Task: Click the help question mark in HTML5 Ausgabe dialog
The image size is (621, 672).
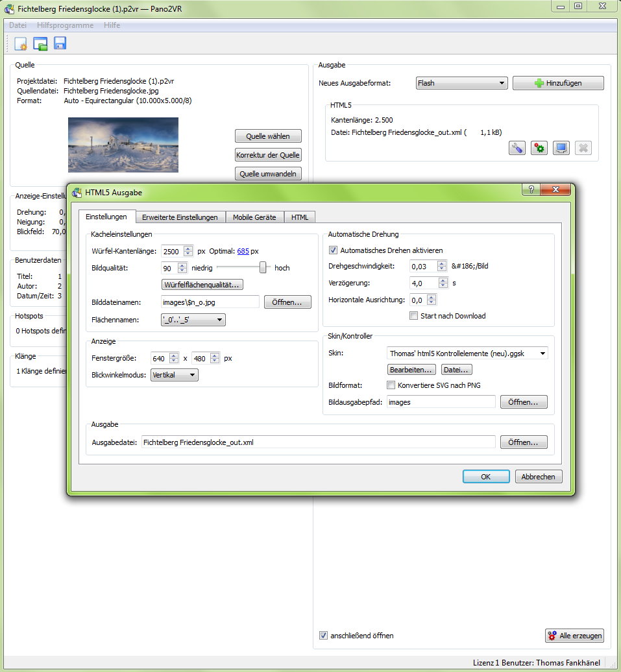Action: click(531, 189)
